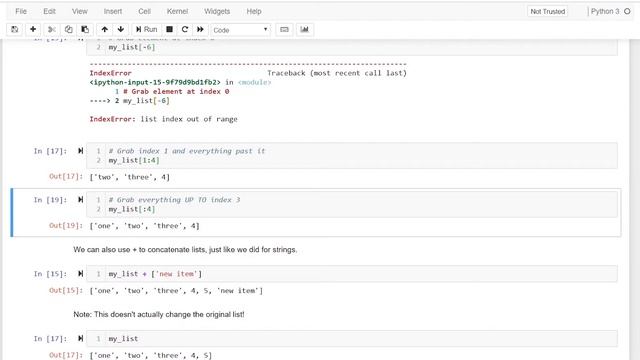Click the Python 3 kernel status circle
Viewport: 640px width, 360px height.
click(x=627, y=11)
